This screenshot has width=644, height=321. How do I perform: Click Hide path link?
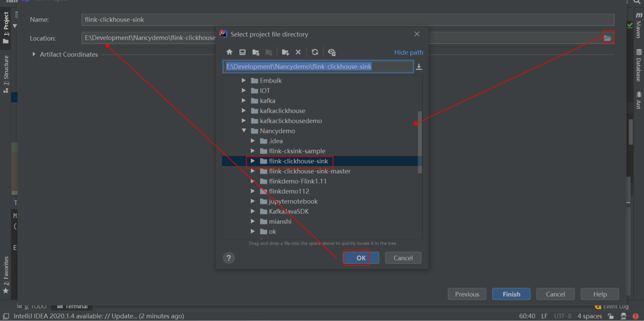coord(409,53)
